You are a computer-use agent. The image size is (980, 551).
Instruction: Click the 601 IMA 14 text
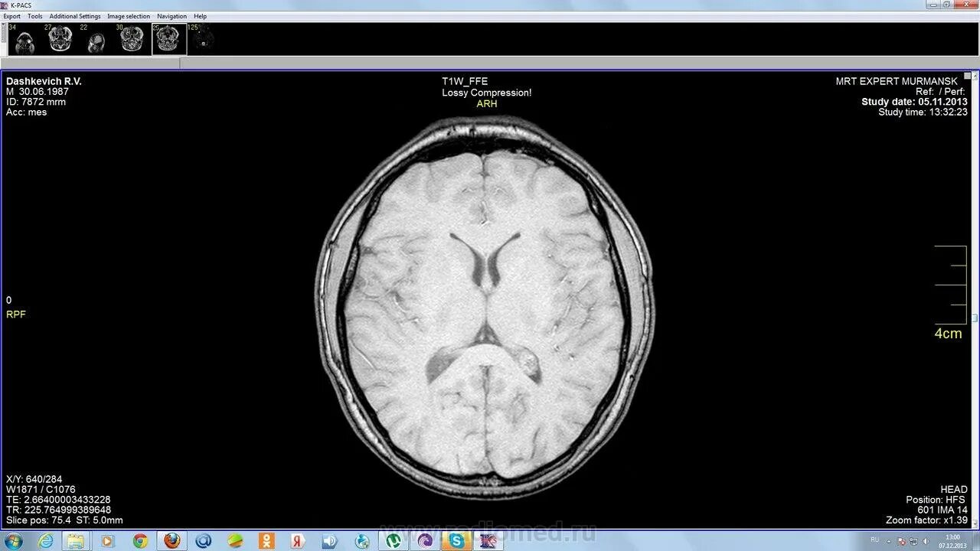click(x=942, y=510)
